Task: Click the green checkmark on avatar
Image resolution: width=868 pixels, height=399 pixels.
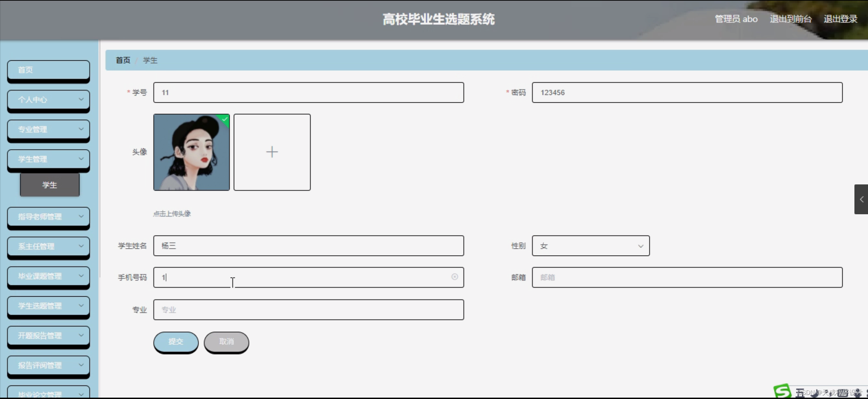Action: (x=225, y=119)
